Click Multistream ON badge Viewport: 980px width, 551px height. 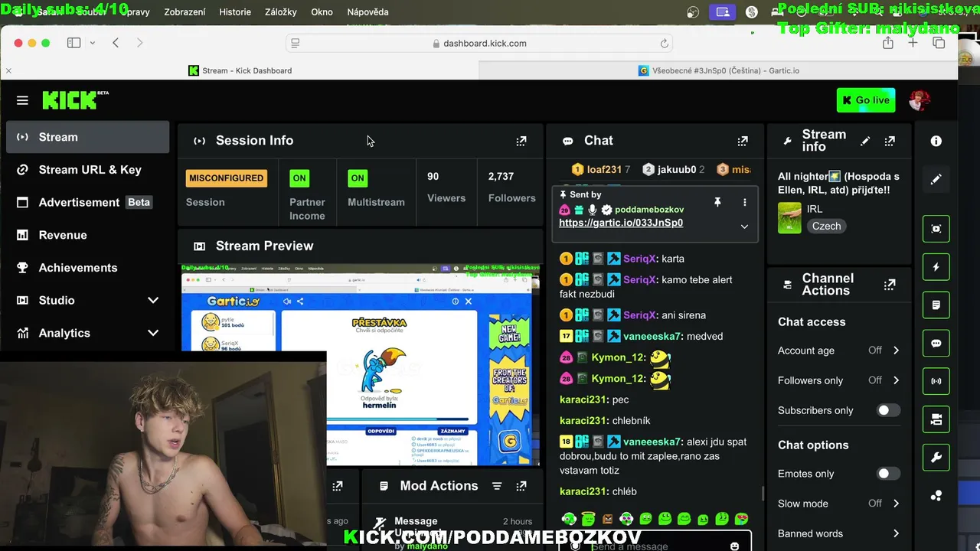point(358,178)
